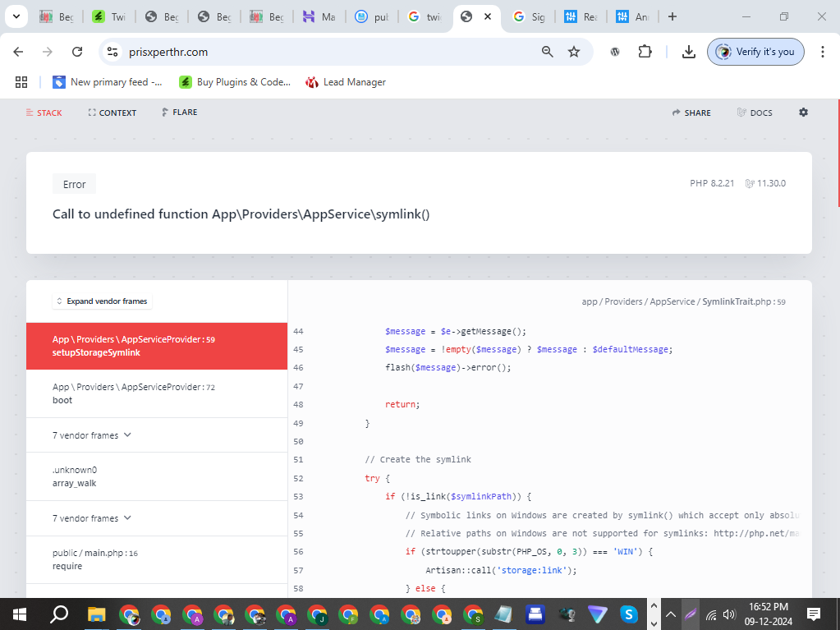Click the PHP 8.2.21 version label
Viewport: 840px width, 630px height.
[711, 183]
